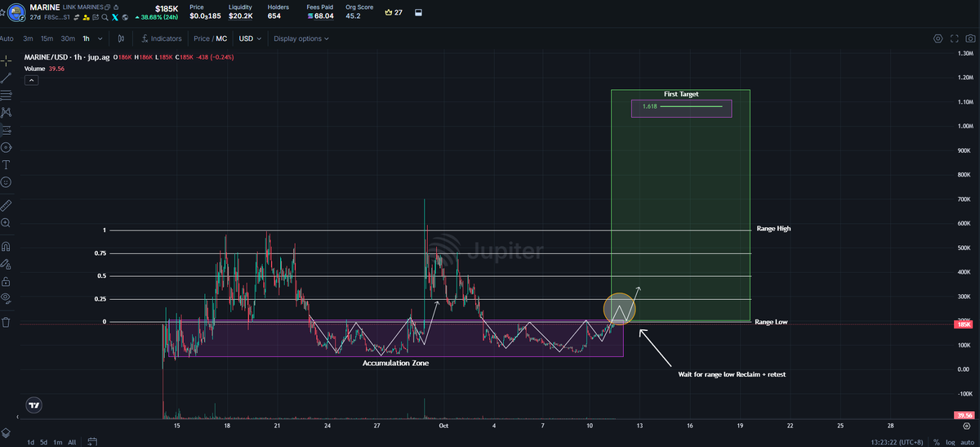
Task: Toggle the panel layout icon near crown
Action: click(419, 12)
